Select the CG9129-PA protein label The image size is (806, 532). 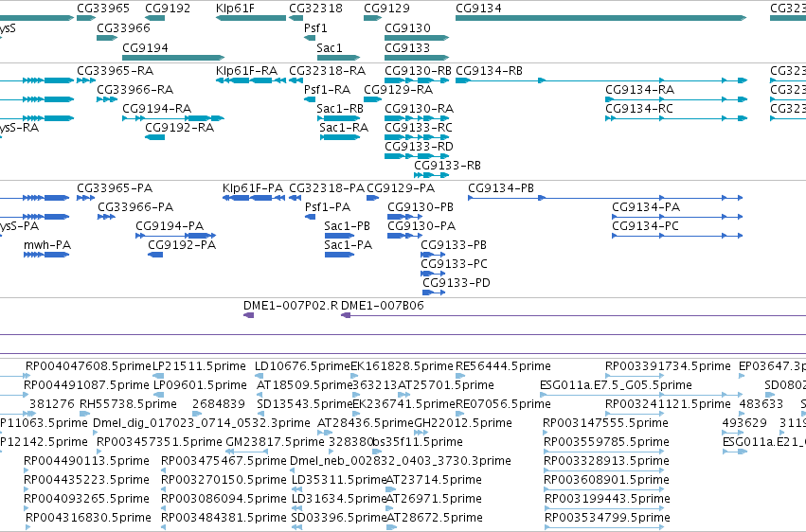tap(401, 188)
